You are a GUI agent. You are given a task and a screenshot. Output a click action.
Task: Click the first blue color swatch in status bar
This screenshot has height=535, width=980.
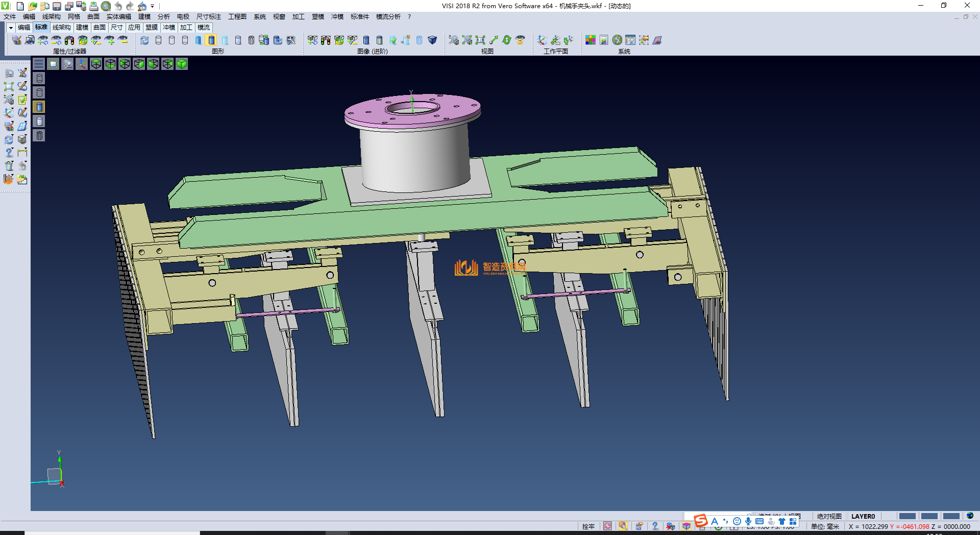(x=907, y=516)
